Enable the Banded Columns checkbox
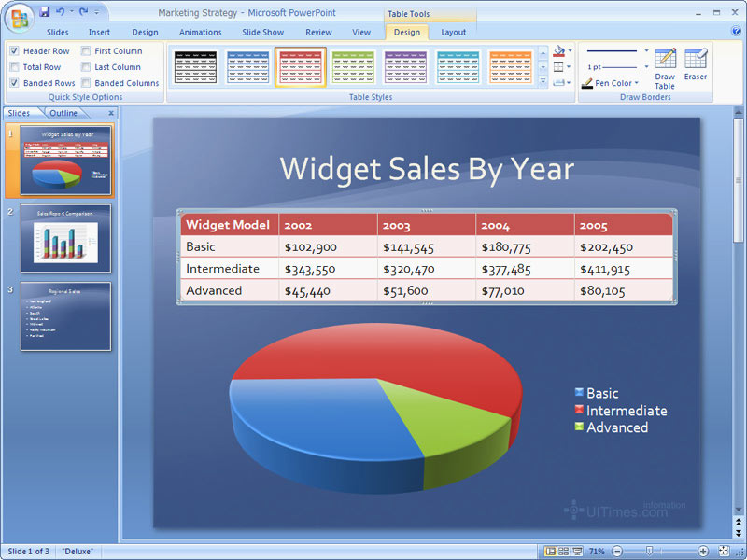 pos(86,83)
